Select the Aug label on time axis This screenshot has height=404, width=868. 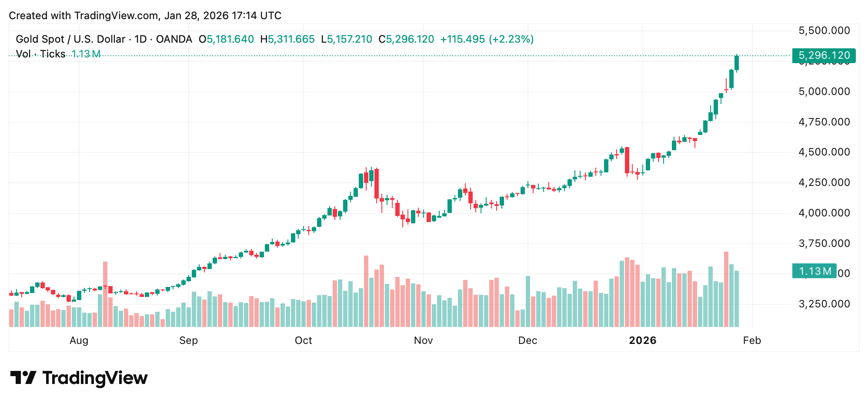tap(79, 340)
